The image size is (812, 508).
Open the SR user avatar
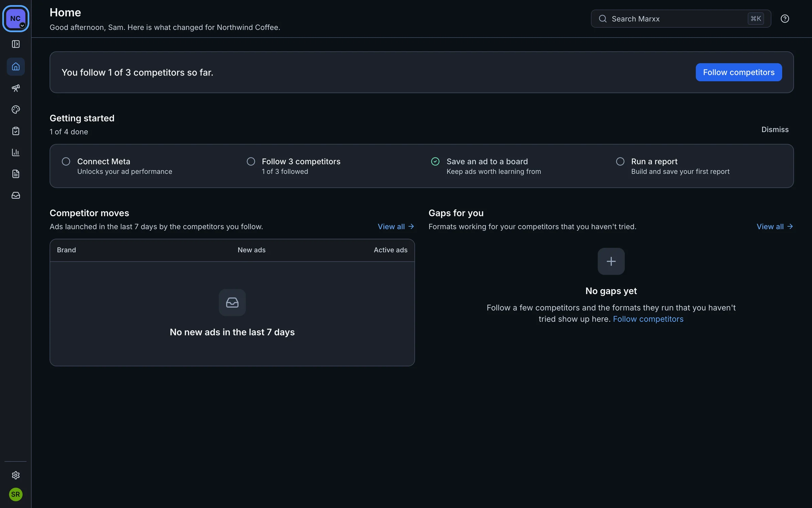pyautogui.click(x=16, y=494)
